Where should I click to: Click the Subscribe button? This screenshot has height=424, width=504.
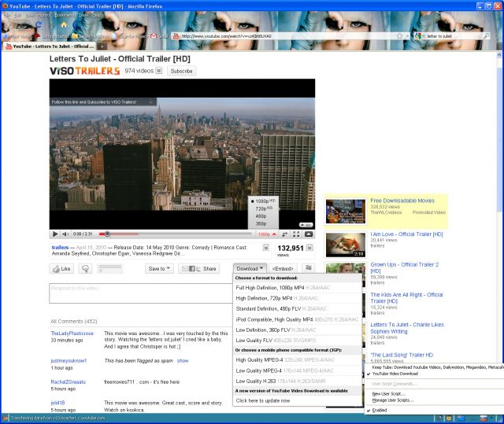point(181,71)
